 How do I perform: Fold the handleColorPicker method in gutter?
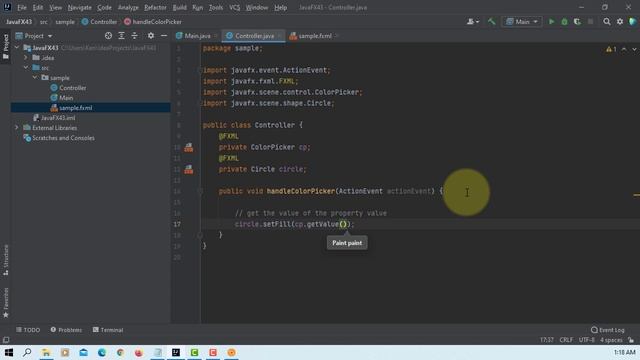[200, 191]
